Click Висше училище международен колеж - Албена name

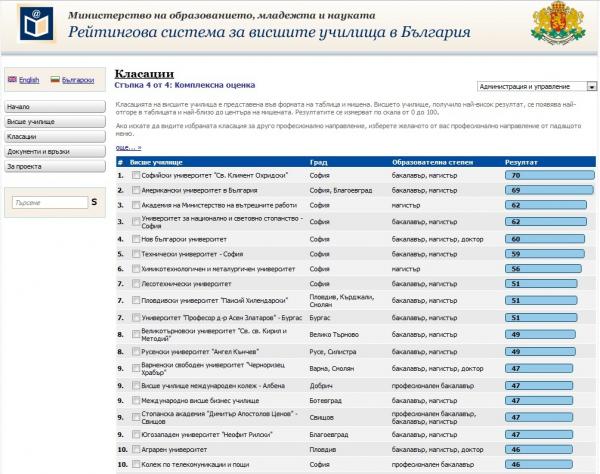click(x=213, y=386)
